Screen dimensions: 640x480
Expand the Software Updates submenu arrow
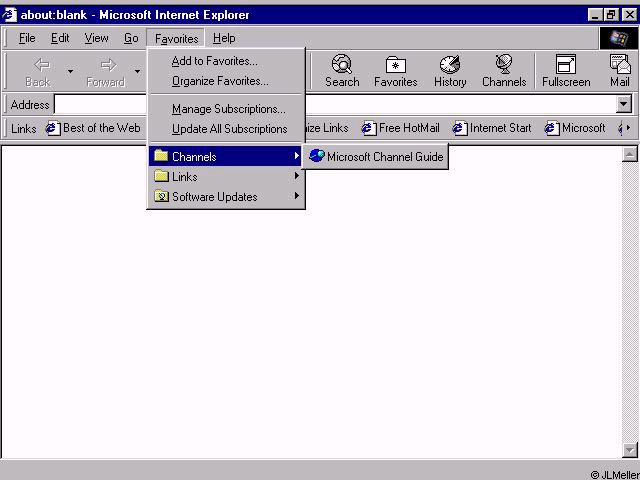297,196
